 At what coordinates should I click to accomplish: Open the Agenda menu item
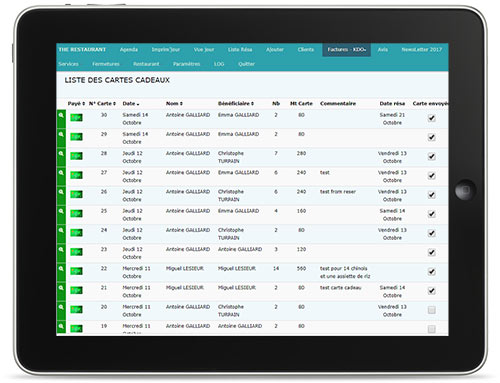coord(129,50)
